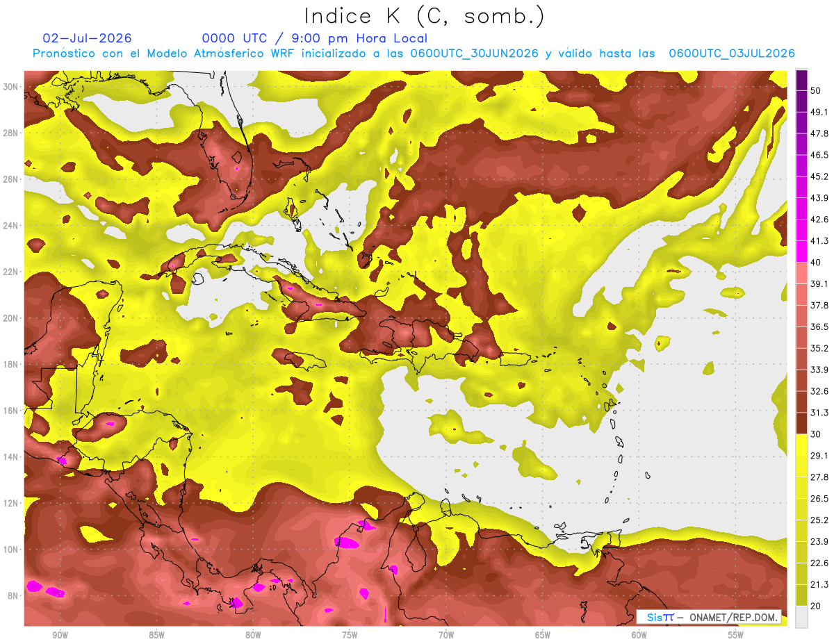Image resolution: width=834 pixels, height=644 pixels.
Task: Click the colorbar value "43.9"
Action: 819,198
